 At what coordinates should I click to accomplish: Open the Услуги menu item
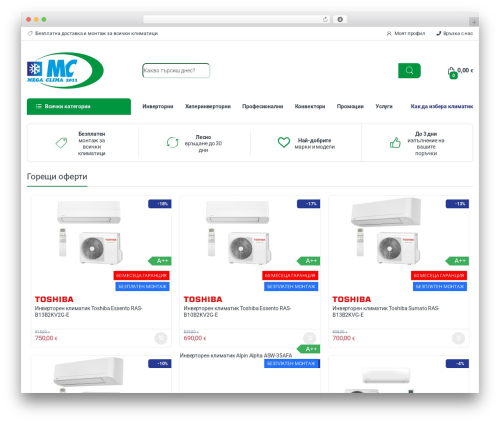click(384, 106)
